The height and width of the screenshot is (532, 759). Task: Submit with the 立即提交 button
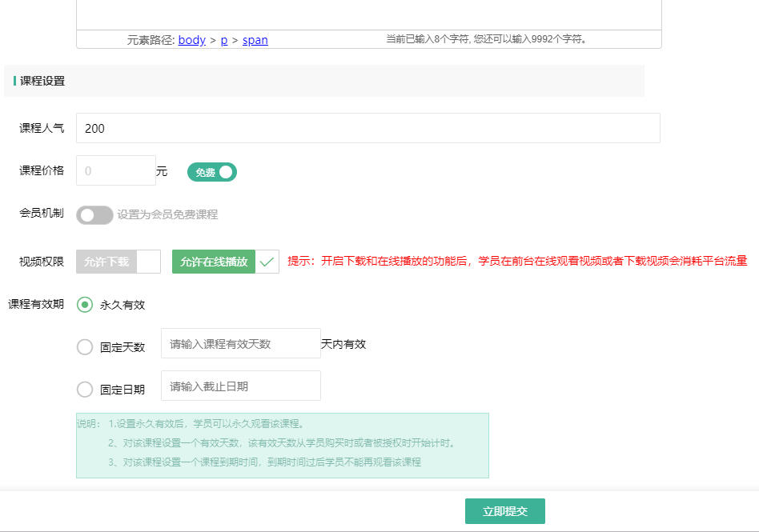[505, 511]
